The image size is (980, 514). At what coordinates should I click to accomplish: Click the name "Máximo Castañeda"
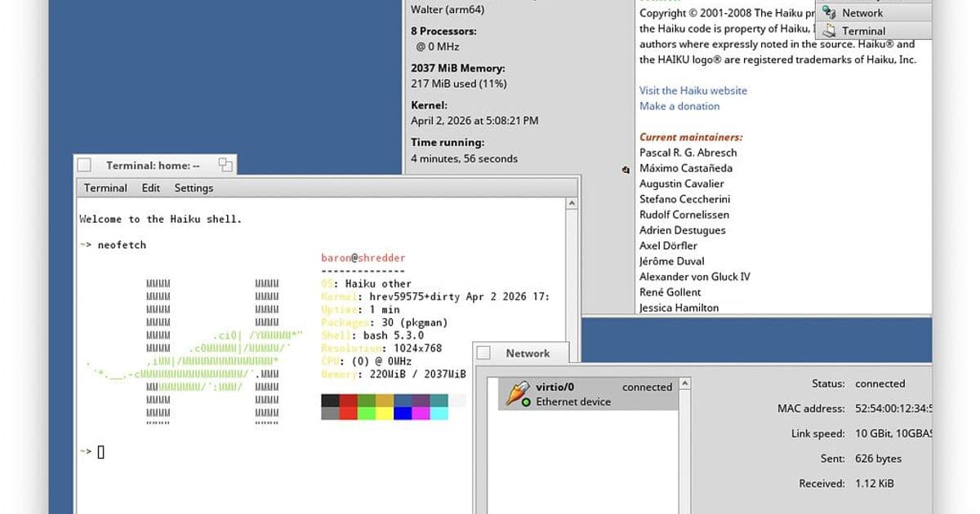[686, 168]
